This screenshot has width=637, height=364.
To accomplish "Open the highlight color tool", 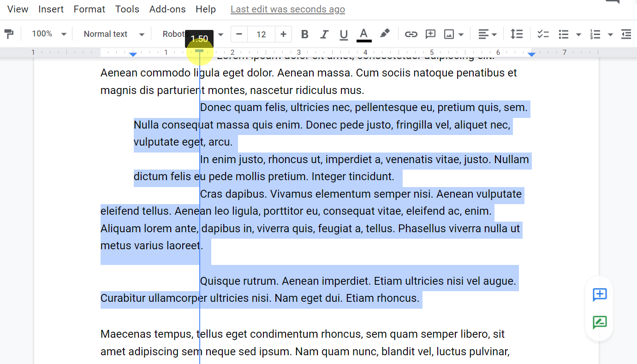I will point(384,34).
